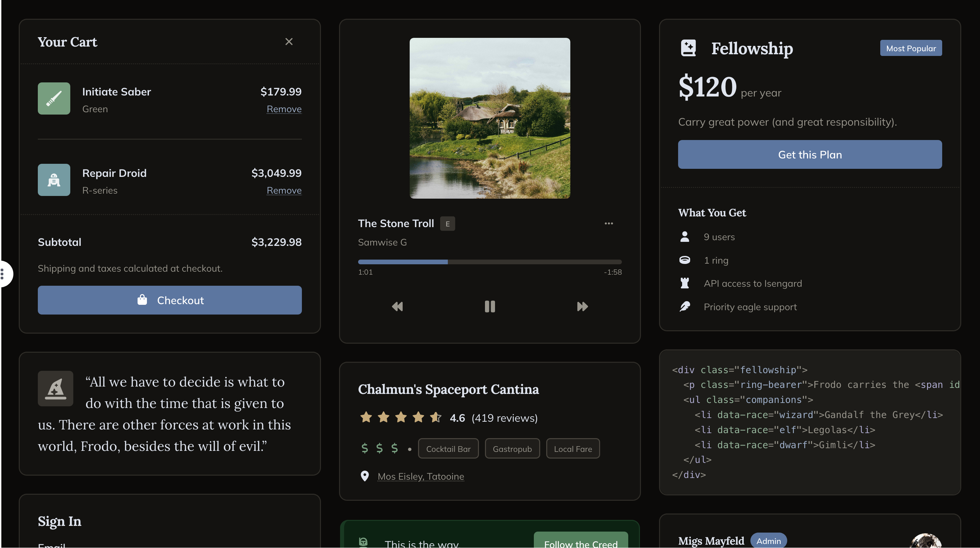This screenshot has height=548, width=980.
Task: Skip forward to next track
Action: (582, 306)
